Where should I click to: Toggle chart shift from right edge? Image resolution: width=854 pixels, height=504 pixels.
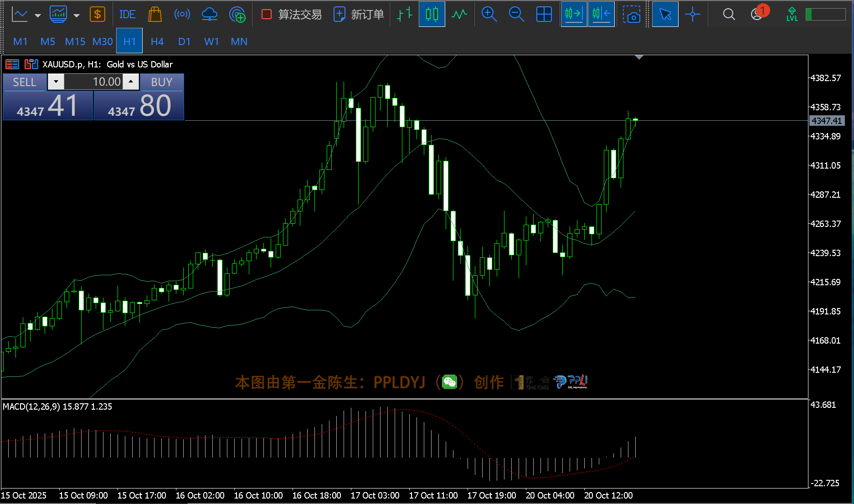[x=601, y=15]
